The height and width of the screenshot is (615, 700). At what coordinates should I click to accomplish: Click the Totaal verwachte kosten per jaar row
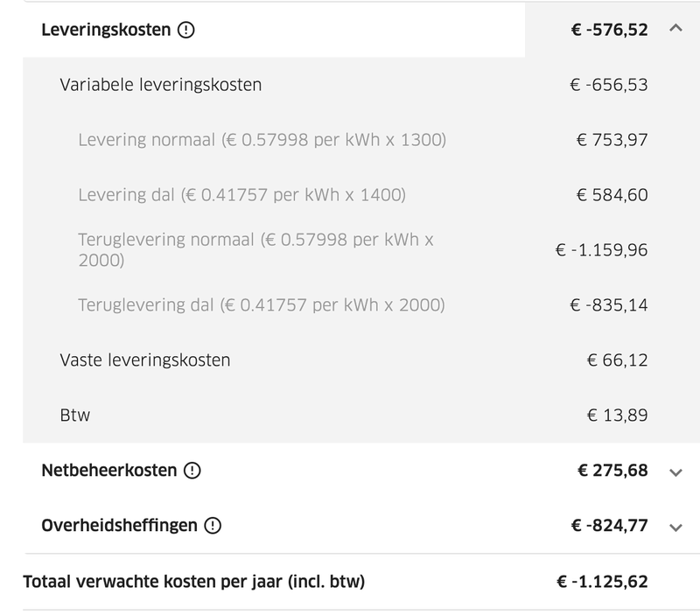pyautogui.click(x=194, y=581)
